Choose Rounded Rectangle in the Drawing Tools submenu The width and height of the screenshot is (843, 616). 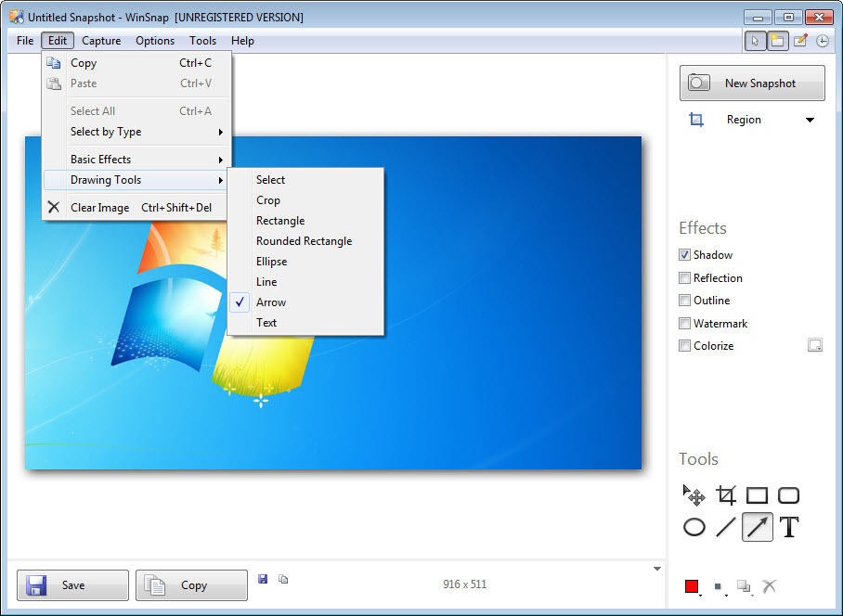coord(305,241)
